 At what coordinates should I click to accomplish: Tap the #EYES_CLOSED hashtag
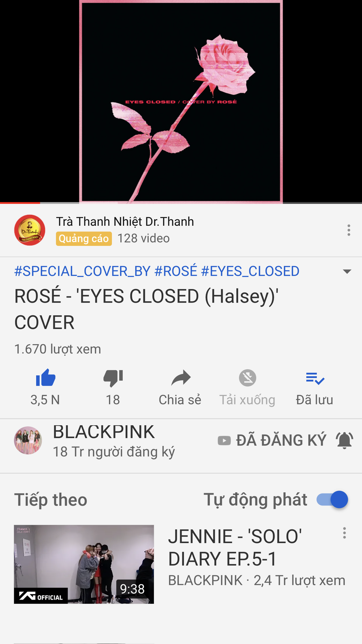pyautogui.click(x=250, y=271)
